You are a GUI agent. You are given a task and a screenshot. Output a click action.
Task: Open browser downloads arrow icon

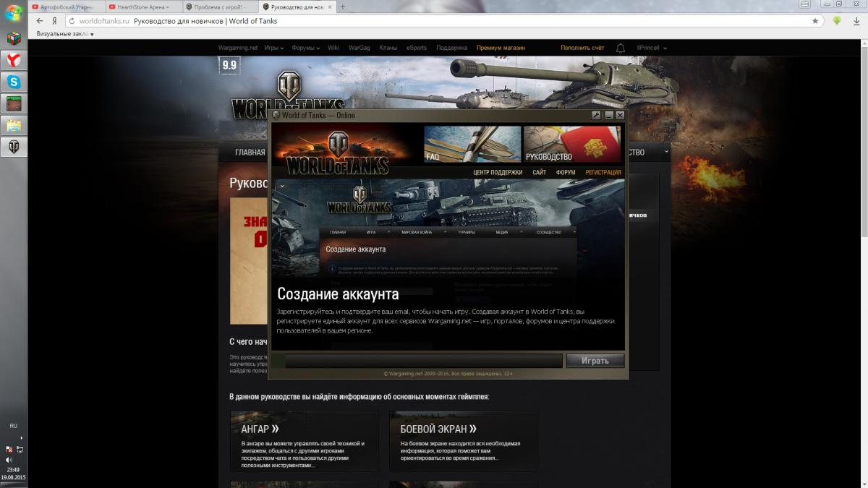point(857,21)
